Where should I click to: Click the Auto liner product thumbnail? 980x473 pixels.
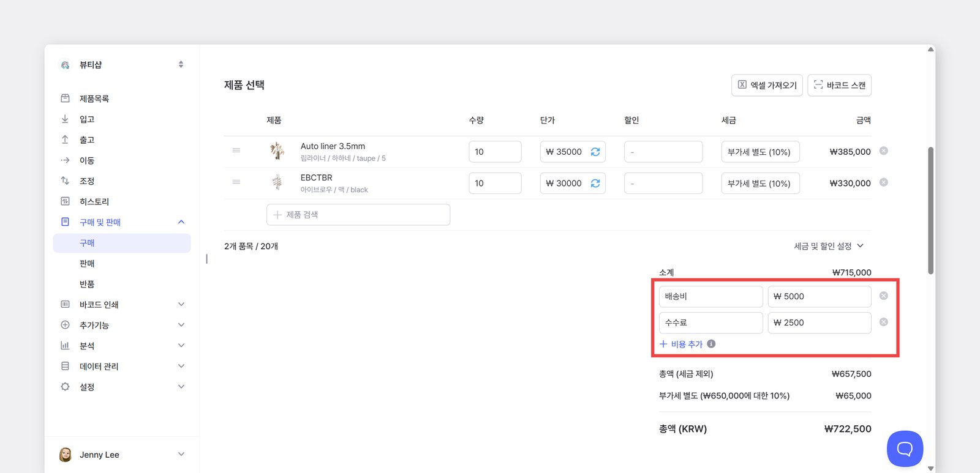277,151
